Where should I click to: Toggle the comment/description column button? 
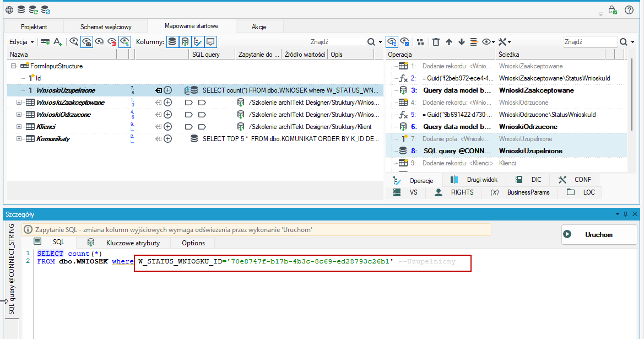coord(210,42)
